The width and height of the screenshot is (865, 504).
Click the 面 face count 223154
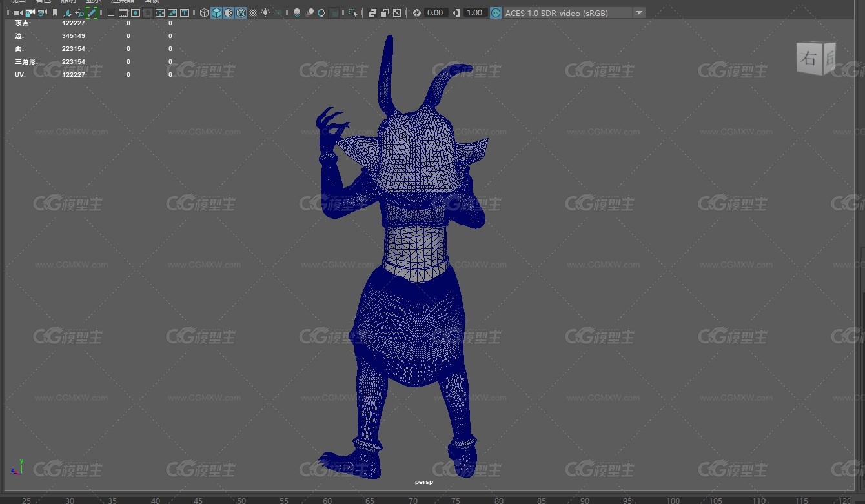73,49
